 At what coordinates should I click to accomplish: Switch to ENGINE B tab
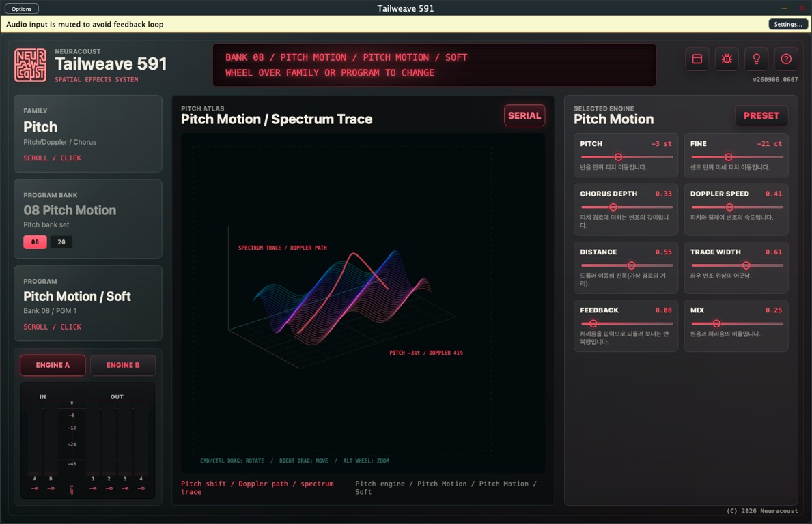tap(123, 365)
